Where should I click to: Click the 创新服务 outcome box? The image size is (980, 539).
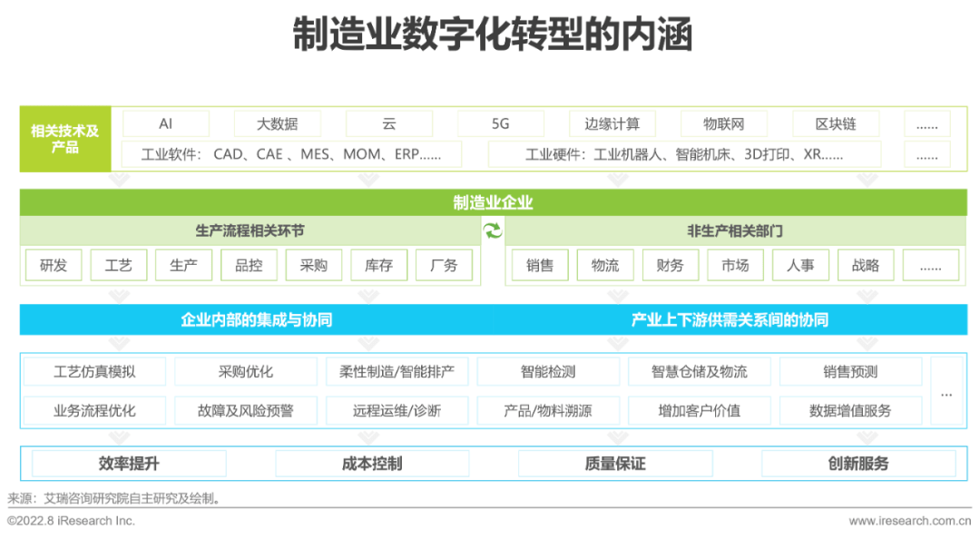tap(857, 464)
